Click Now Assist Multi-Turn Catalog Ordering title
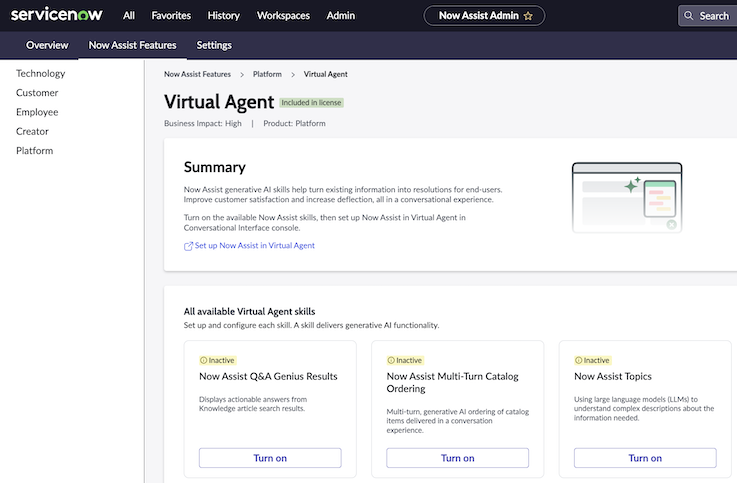Image resolution: width=737 pixels, height=483 pixels. [453, 382]
